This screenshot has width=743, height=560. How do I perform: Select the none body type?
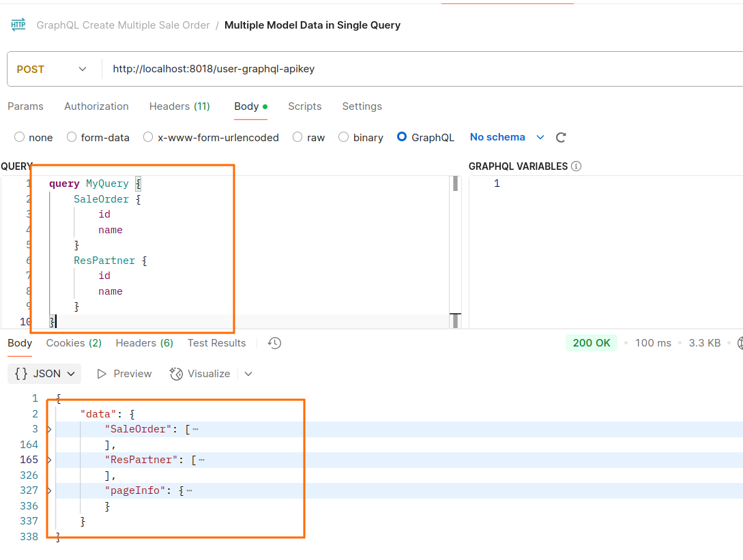click(20, 138)
